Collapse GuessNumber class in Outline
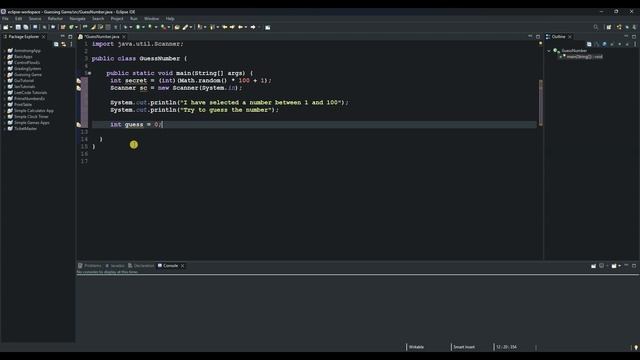The height and width of the screenshot is (360, 640). pyautogui.click(x=549, y=51)
